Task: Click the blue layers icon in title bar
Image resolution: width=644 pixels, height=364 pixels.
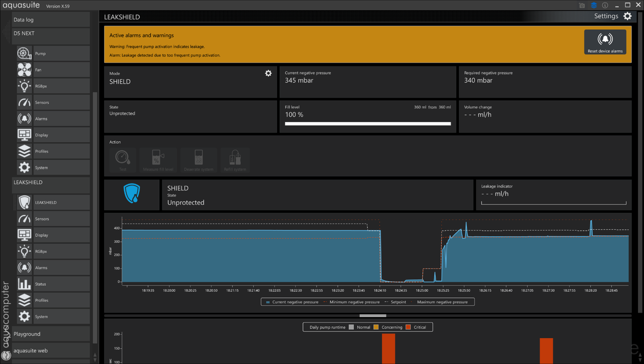Action: [x=594, y=6]
